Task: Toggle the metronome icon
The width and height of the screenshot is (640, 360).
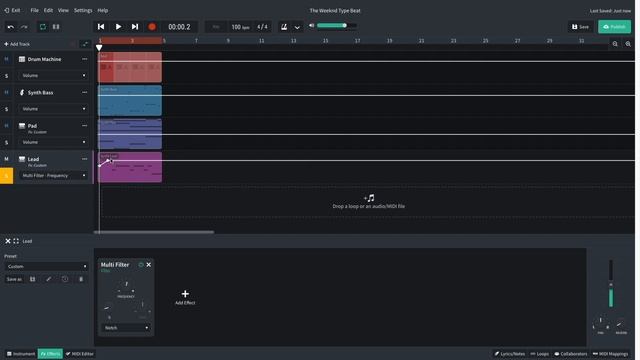Action: (284, 27)
